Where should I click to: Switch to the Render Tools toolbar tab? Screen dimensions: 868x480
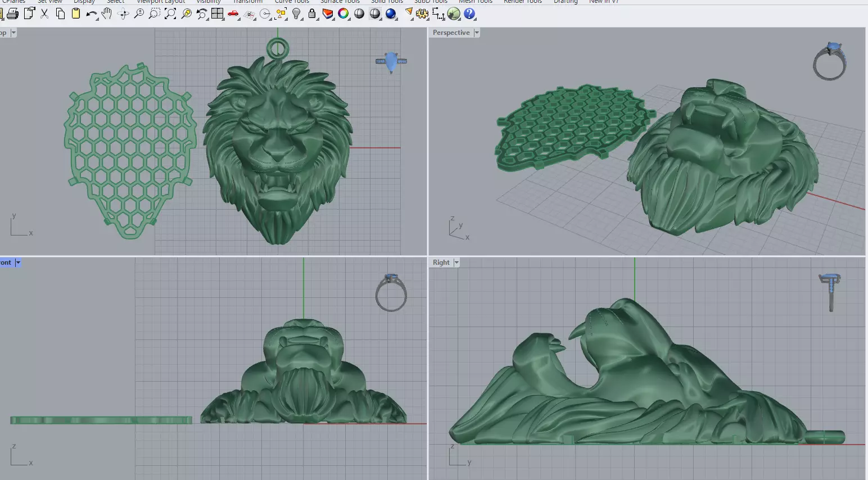(x=523, y=2)
